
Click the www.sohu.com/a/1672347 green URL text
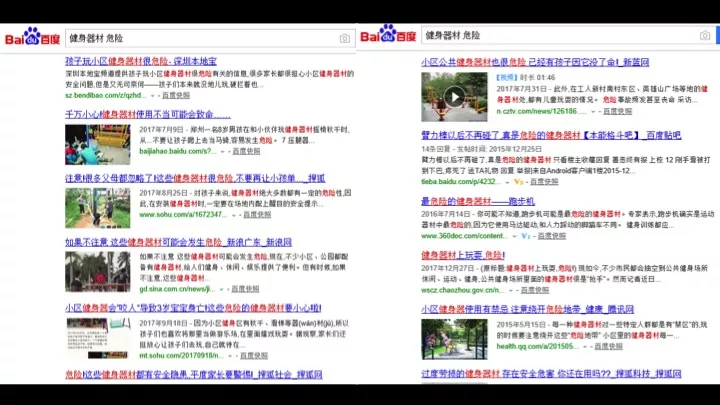(183, 215)
